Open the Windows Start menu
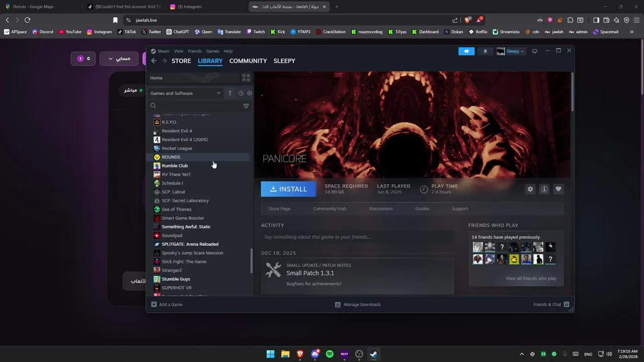Viewport: 644px width, 362px height. [x=271, y=354]
